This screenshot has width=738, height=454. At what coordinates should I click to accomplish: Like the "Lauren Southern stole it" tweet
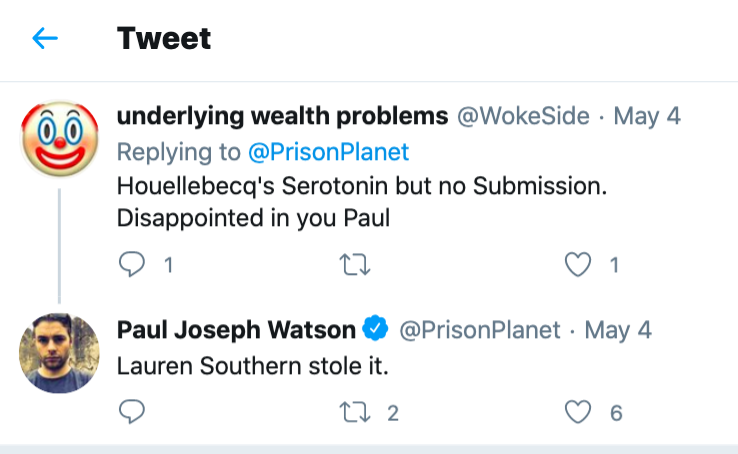(578, 411)
